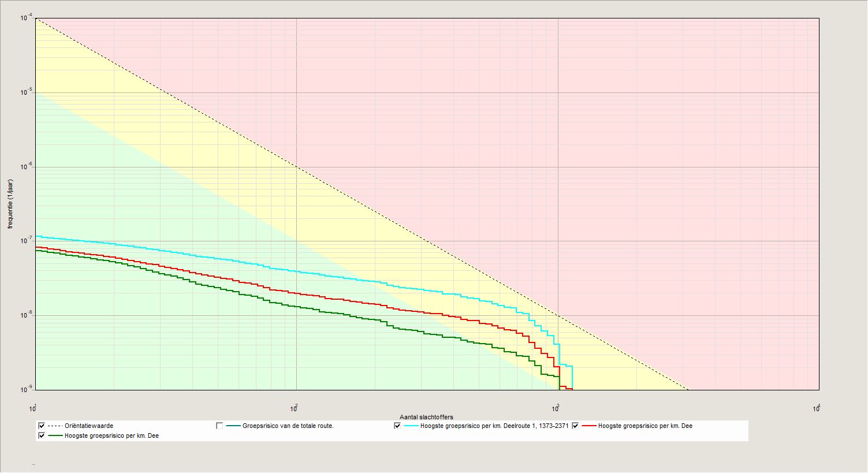Click the 'Aantal slachtoffers' x-axis title
The height and width of the screenshot is (473, 868).
tap(426, 417)
